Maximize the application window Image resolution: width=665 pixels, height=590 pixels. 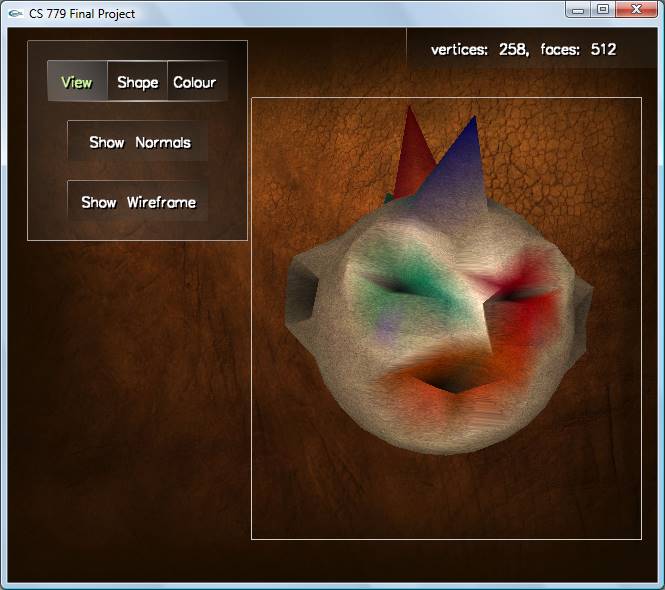(603, 10)
